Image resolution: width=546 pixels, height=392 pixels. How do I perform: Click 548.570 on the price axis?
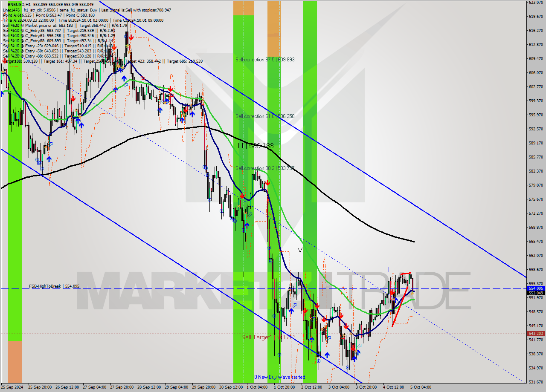536,312
